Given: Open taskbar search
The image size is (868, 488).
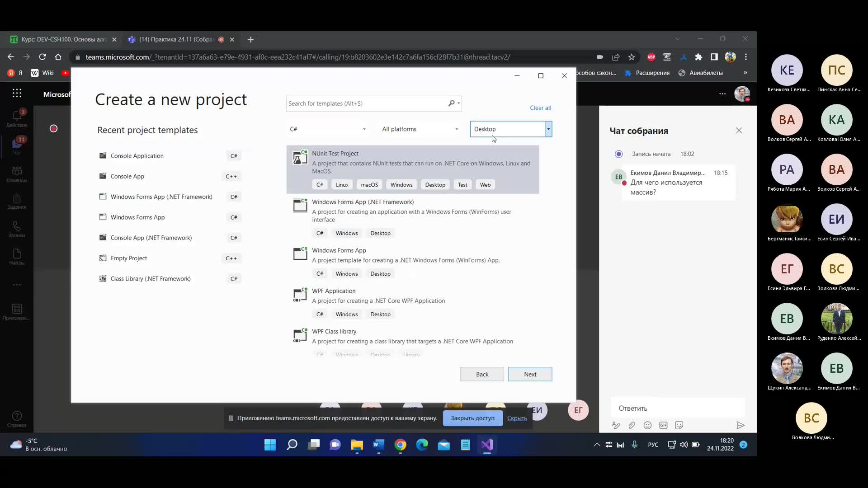Looking at the screenshot, I should point(292,445).
